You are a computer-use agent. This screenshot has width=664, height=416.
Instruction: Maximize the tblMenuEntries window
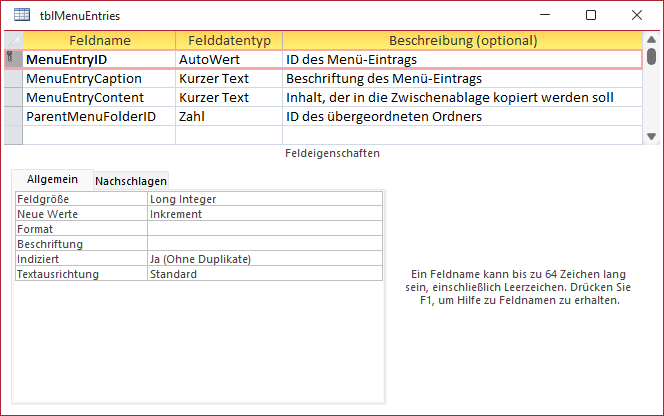pyautogui.click(x=590, y=15)
